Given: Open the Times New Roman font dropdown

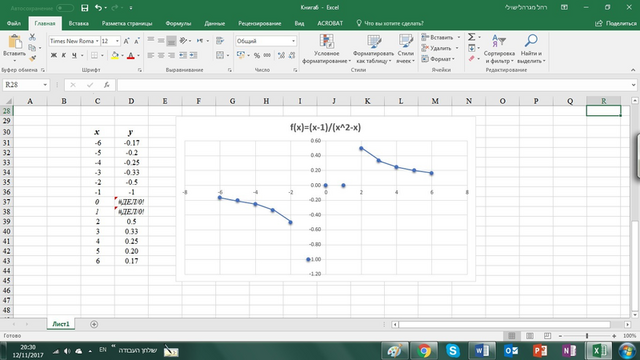Looking at the screenshot, I should pyautogui.click(x=97, y=41).
